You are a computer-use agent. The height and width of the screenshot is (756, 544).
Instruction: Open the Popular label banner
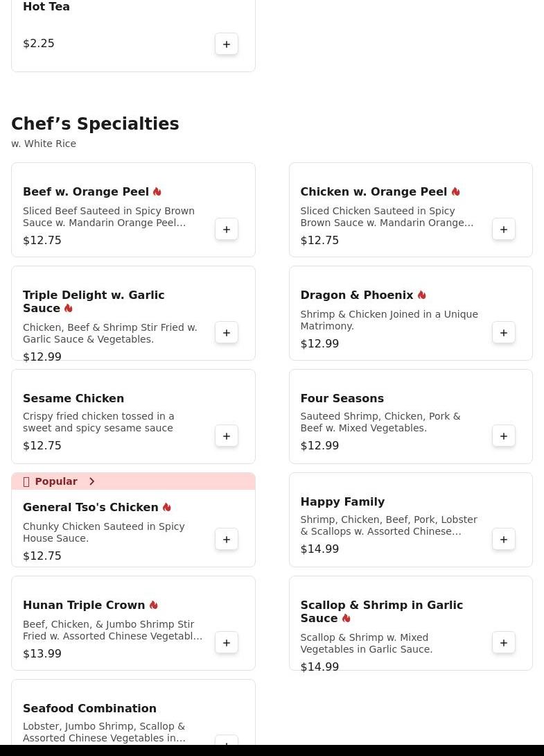coord(133,481)
